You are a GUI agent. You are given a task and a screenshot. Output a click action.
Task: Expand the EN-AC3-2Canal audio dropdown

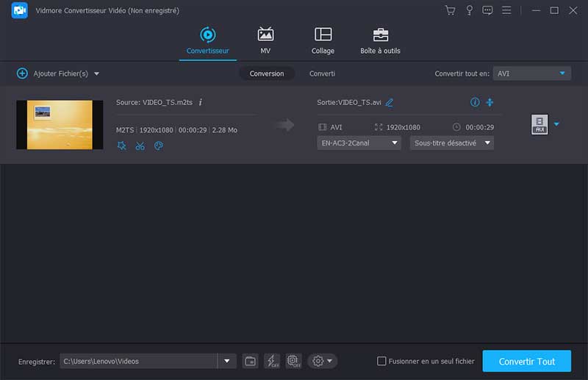point(359,143)
